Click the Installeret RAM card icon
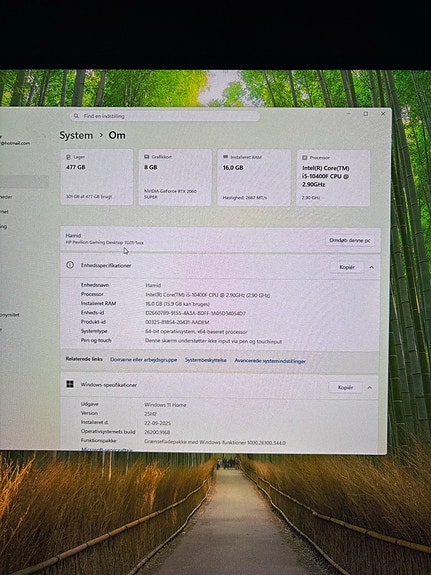Screen dimensions: 431x575 point(225,157)
